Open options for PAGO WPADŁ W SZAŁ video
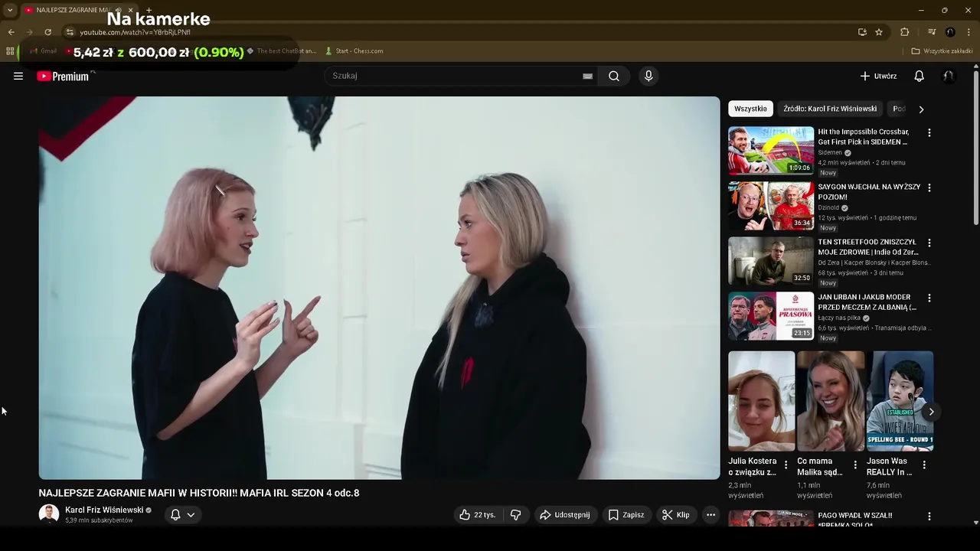The width and height of the screenshot is (980, 551). (x=929, y=517)
